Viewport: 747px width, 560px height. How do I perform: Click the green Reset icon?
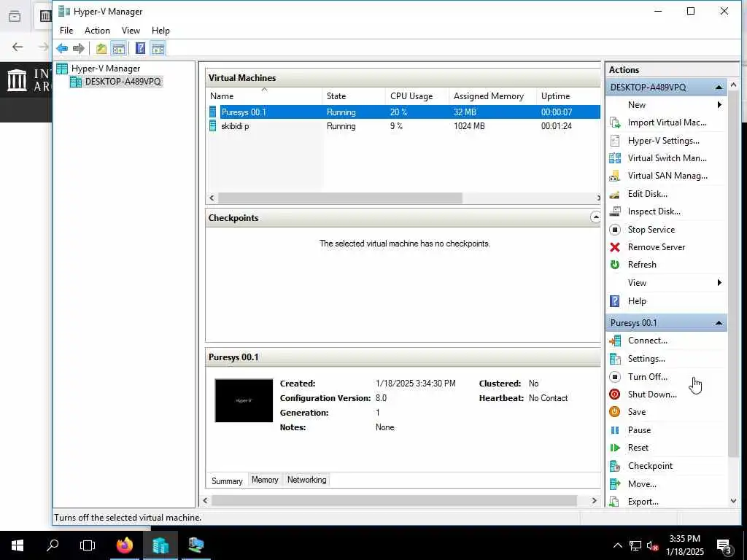(x=615, y=448)
